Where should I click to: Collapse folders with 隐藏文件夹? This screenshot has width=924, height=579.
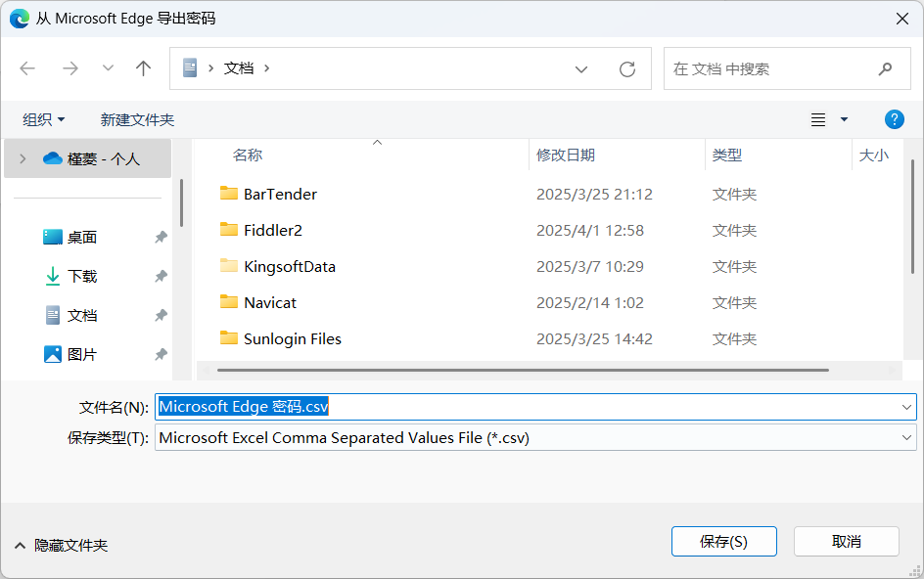(61, 546)
